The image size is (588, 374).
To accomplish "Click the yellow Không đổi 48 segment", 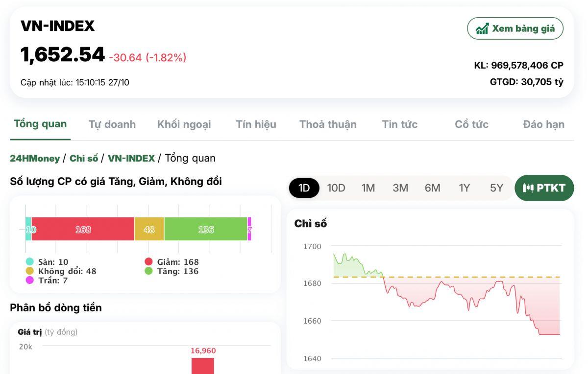I will click(x=149, y=229).
